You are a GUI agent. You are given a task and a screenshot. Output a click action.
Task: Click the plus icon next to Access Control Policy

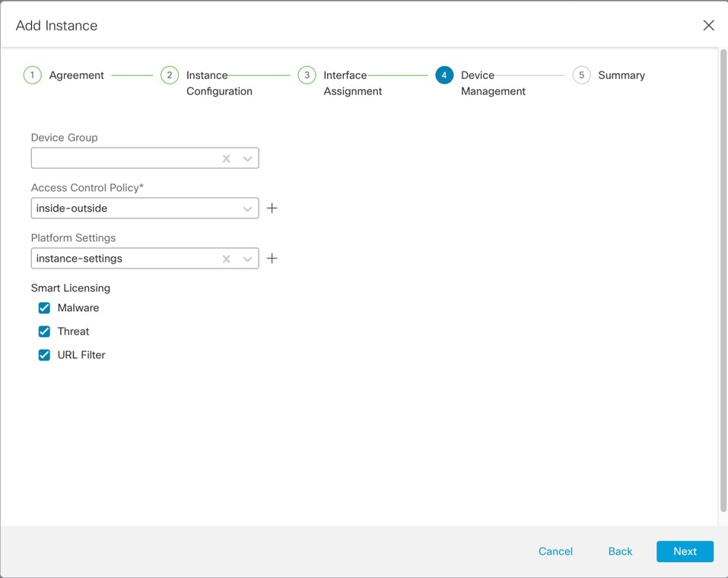pyautogui.click(x=272, y=208)
